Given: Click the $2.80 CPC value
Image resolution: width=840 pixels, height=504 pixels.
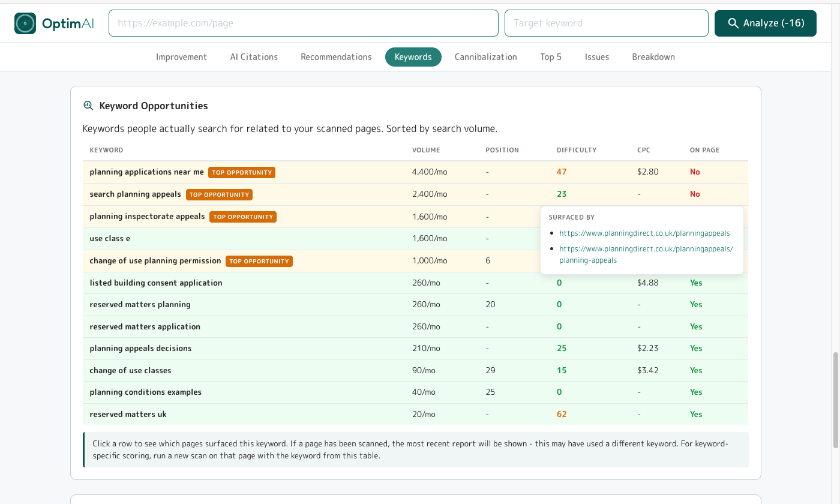Looking at the screenshot, I should coord(648,172).
